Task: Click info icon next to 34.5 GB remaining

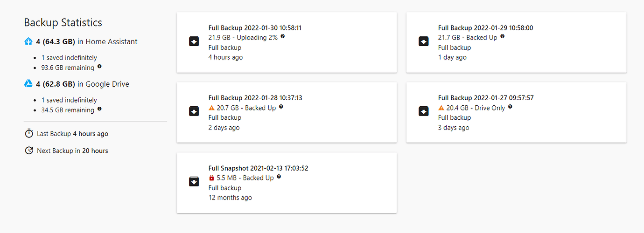Action: tap(99, 110)
